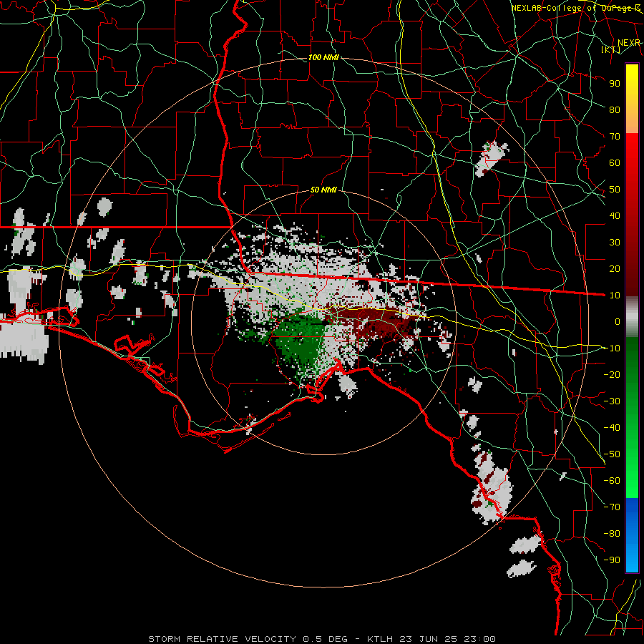Click the "100 NMI" range ring label
This screenshot has width=644, height=644.
coord(323,57)
